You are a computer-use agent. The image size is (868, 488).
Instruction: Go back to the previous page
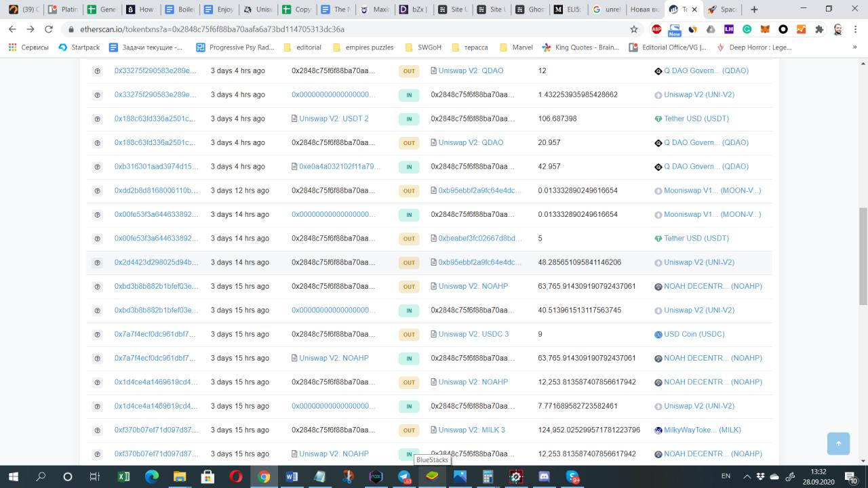pyautogui.click(x=13, y=29)
